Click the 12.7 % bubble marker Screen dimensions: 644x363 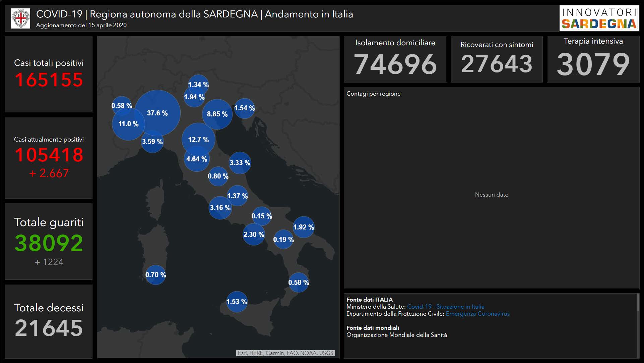(198, 140)
